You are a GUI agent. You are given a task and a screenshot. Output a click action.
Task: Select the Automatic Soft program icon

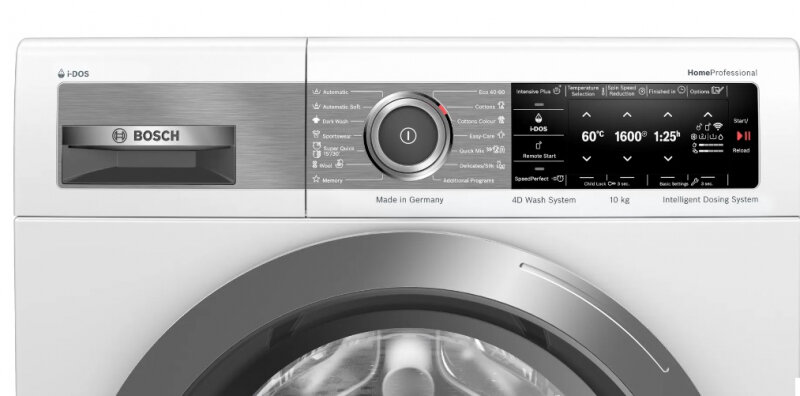[316, 106]
